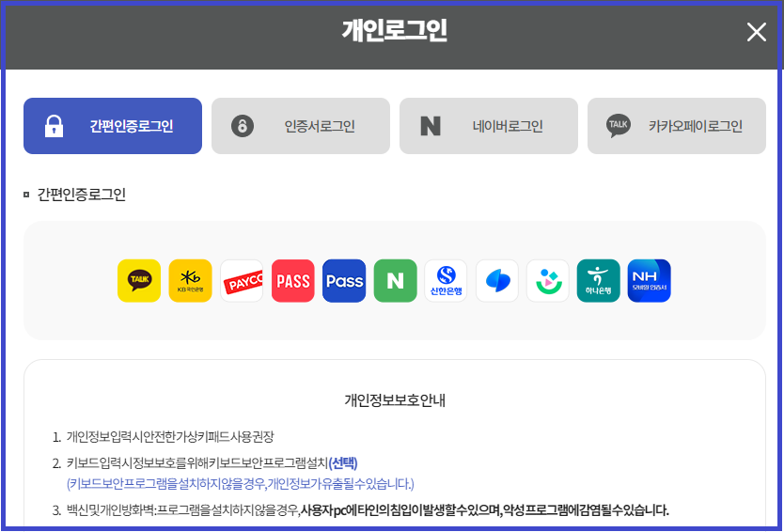This screenshot has width=784, height=532.
Task: Pick the 하나은행 authentication icon
Action: 599,281
